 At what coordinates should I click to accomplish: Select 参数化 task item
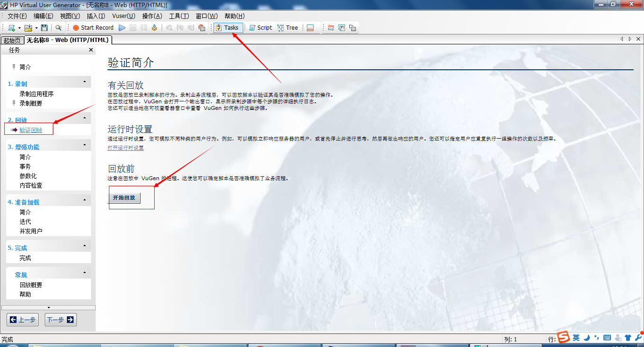28,176
